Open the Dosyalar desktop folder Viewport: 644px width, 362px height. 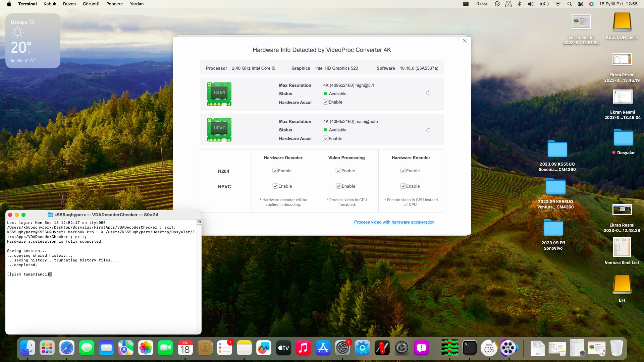[623, 138]
